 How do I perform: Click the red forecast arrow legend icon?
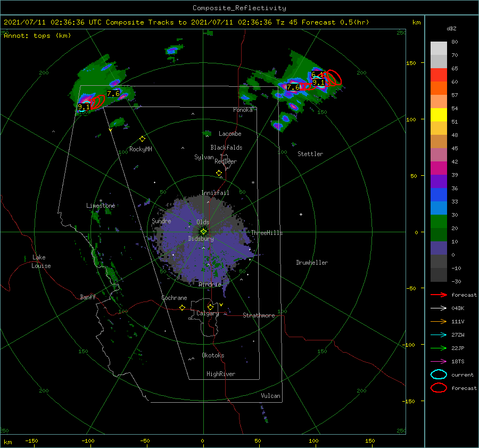point(439,295)
